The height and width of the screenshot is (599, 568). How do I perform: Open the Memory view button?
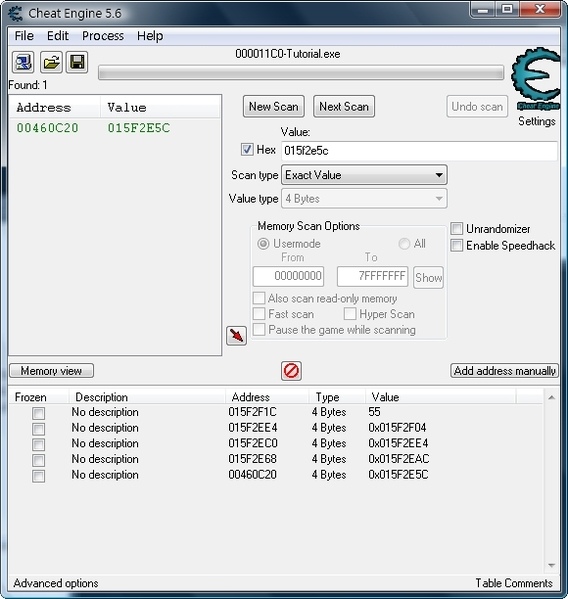pos(51,371)
